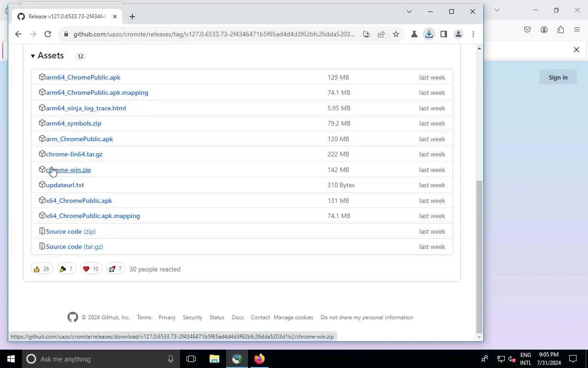
Task: Close Firefox notification bar with X
Action: click(577, 50)
